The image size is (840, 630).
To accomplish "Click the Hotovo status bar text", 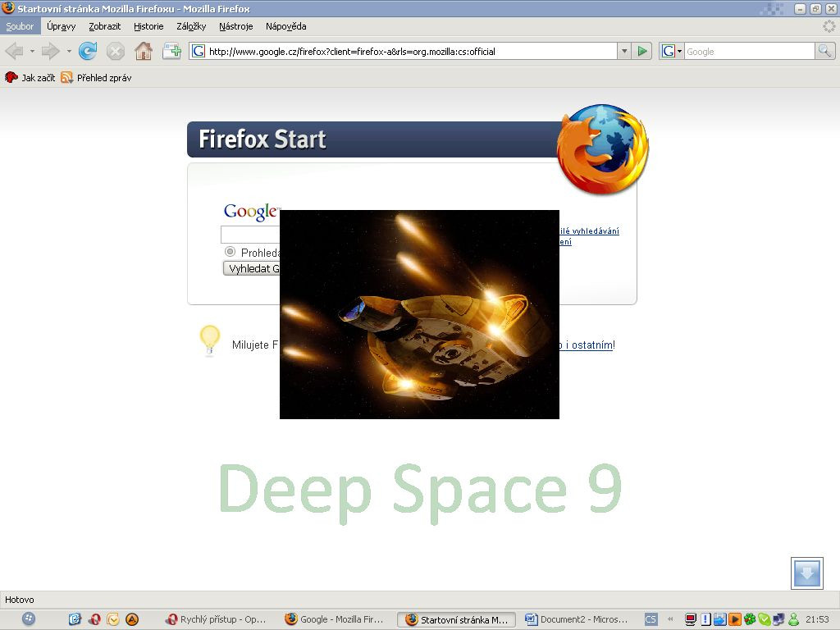I will pos(20,600).
